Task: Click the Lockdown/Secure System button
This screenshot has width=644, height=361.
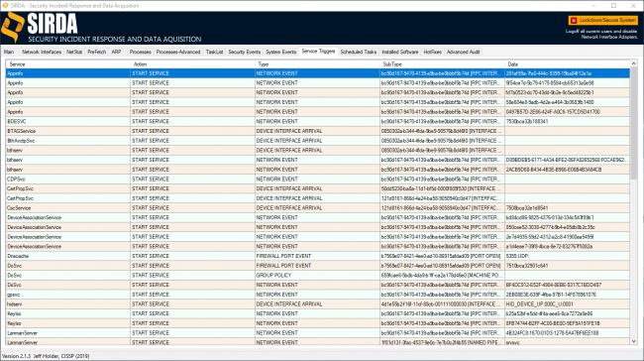Action: (x=603, y=20)
